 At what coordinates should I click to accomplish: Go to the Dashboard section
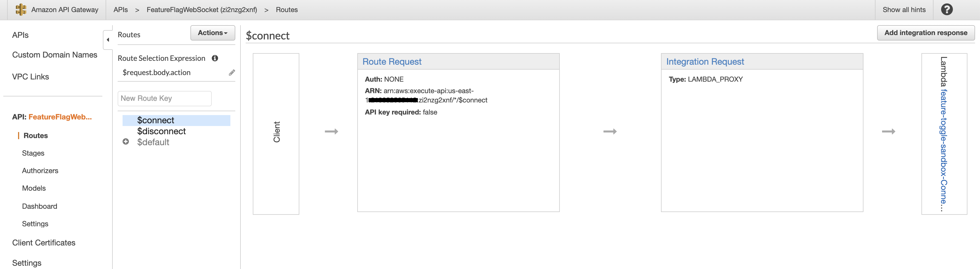(39, 206)
